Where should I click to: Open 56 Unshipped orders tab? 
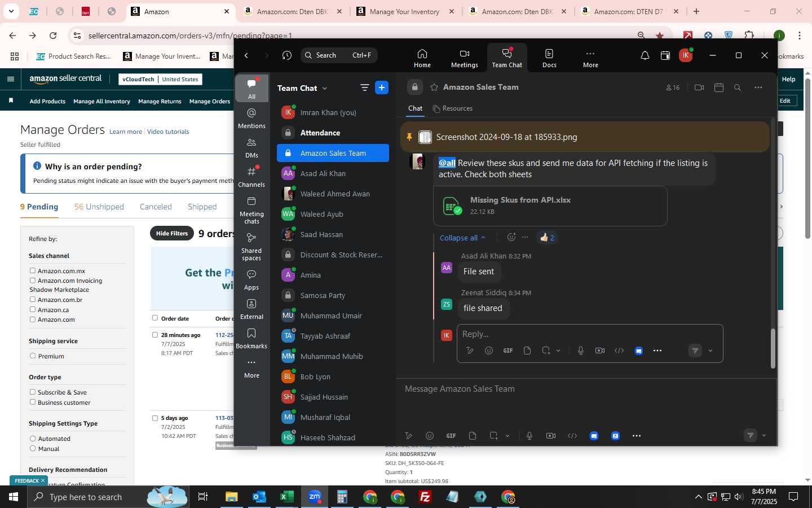coord(99,207)
